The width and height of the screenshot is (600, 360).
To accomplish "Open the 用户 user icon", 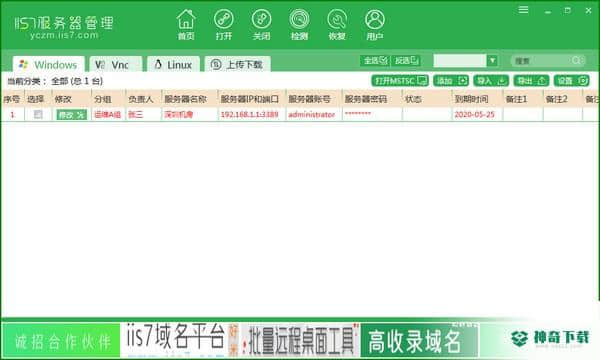I will [x=375, y=24].
